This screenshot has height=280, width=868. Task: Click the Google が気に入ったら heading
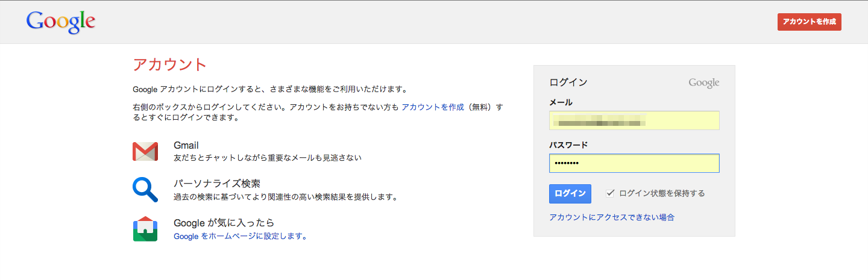pyautogui.click(x=224, y=223)
